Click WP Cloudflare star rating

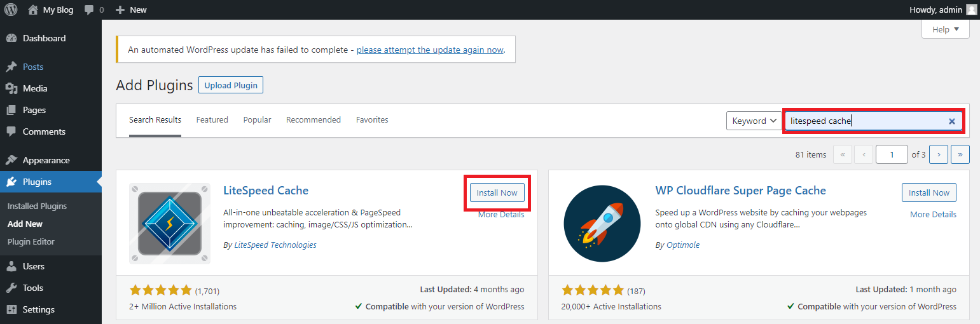[593, 290]
